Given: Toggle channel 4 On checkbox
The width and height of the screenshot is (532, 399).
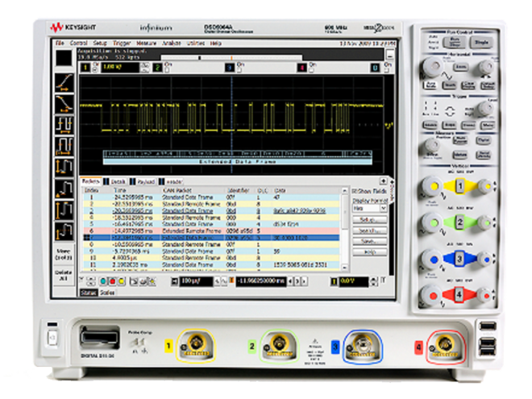Looking at the screenshot, I should pyautogui.click(x=311, y=70).
